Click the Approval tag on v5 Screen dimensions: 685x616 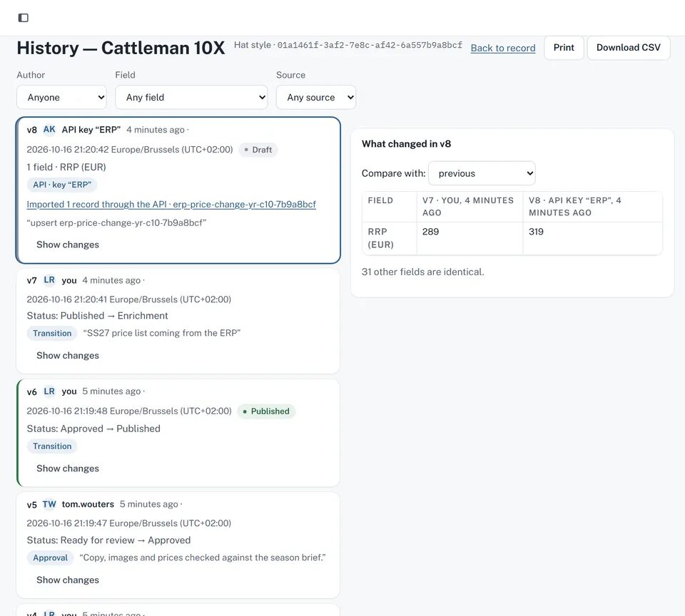tap(50, 558)
